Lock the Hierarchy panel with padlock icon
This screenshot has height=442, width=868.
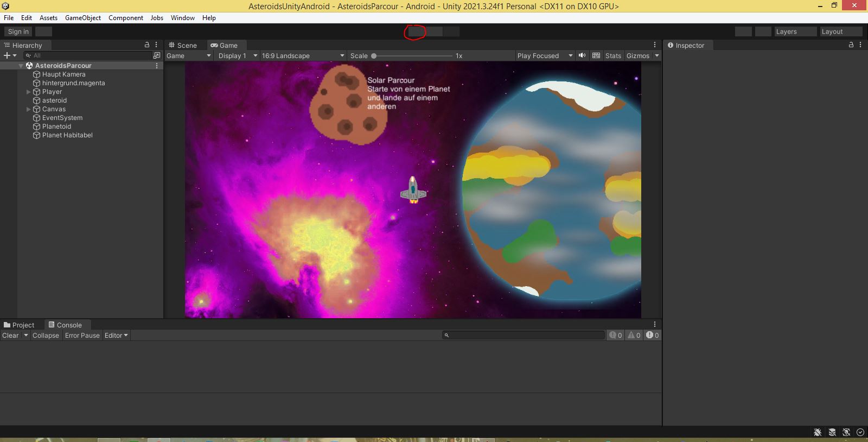click(146, 45)
